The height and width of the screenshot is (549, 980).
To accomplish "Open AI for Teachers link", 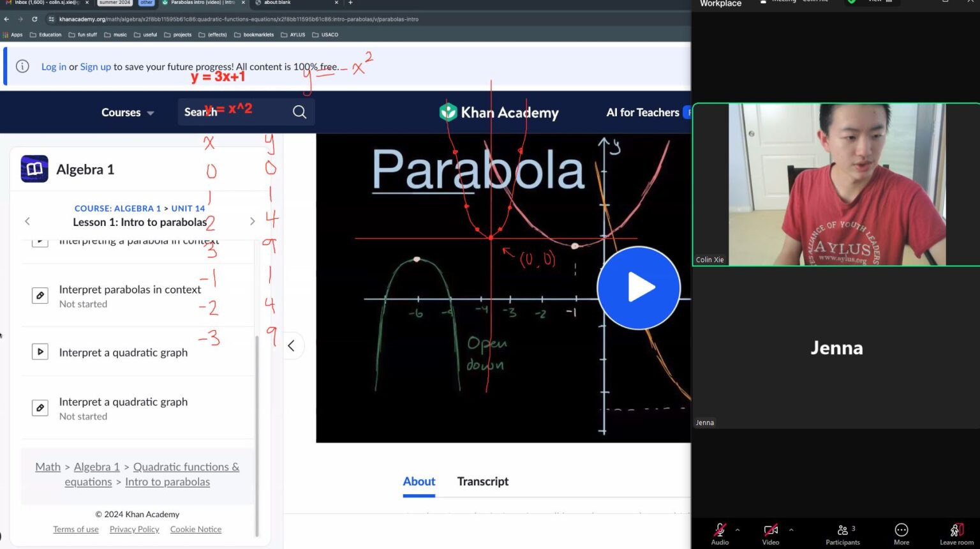I will (x=642, y=112).
